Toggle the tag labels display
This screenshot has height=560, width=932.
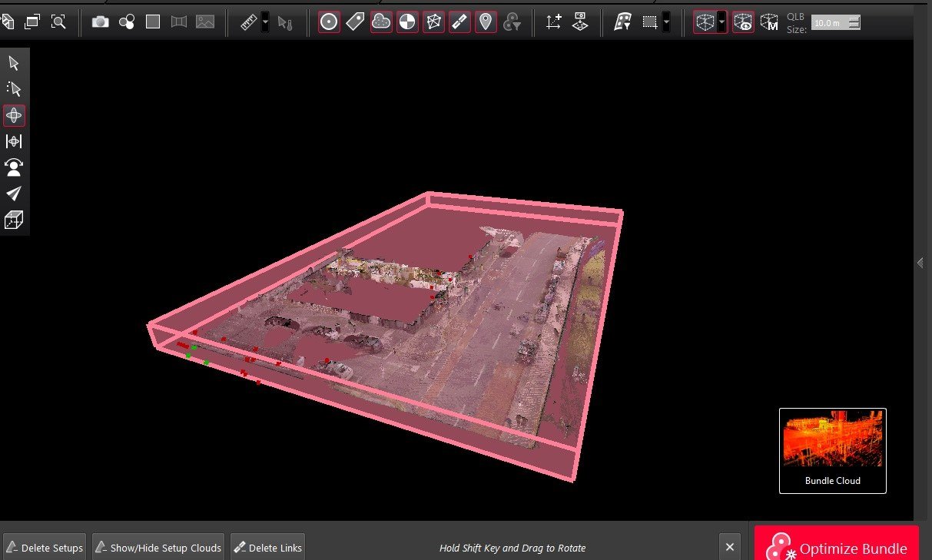click(356, 22)
